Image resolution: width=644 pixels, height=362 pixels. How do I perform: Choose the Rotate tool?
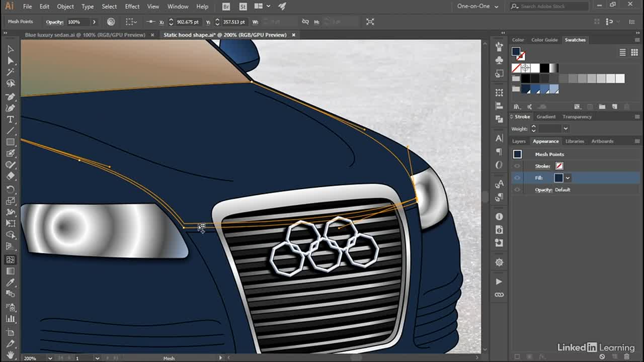coord(10,189)
